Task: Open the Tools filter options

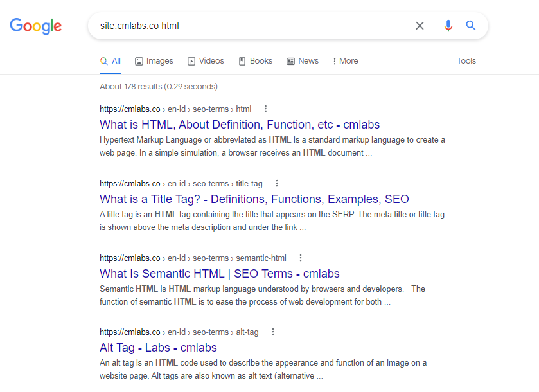Action: [466, 61]
